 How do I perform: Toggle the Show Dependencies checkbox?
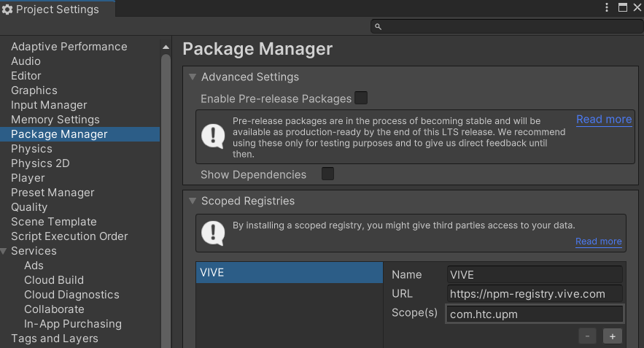pyautogui.click(x=328, y=174)
